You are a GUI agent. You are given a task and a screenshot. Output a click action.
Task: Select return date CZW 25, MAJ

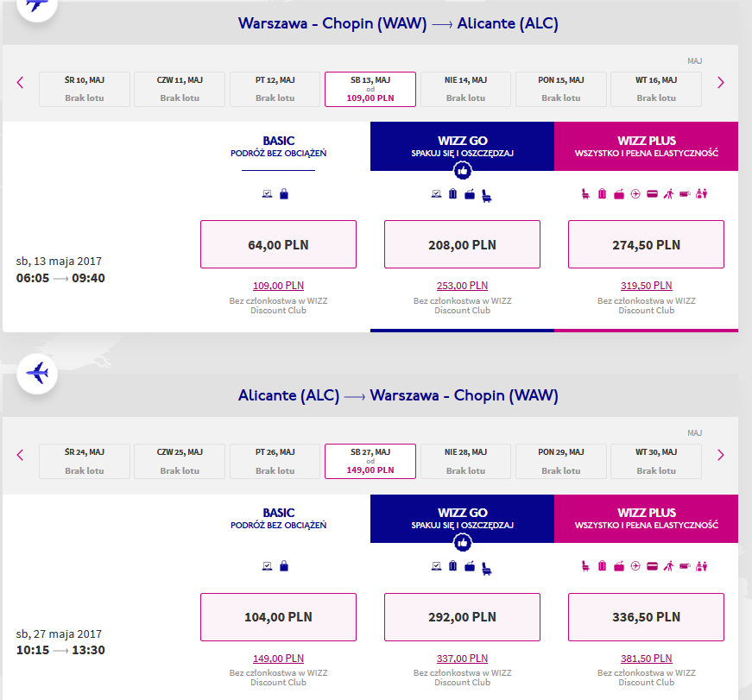(180, 461)
